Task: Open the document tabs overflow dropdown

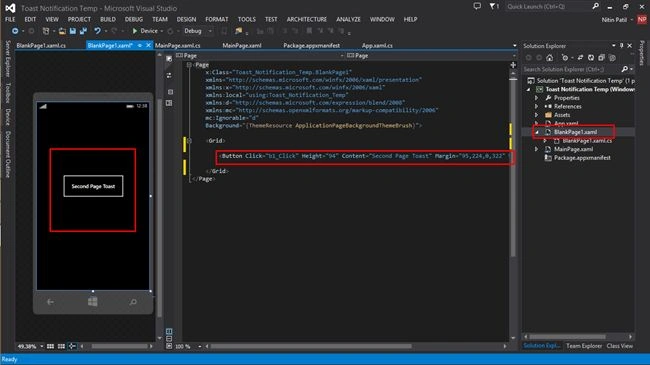Action: point(514,46)
